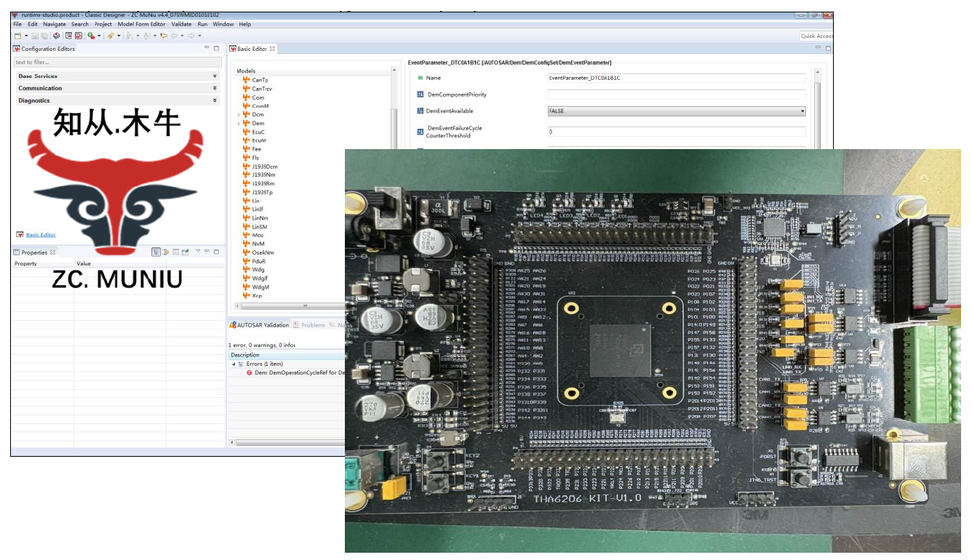The image size is (972, 560).
Task: Click the 'text to filter...' field
Action: tap(117, 63)
